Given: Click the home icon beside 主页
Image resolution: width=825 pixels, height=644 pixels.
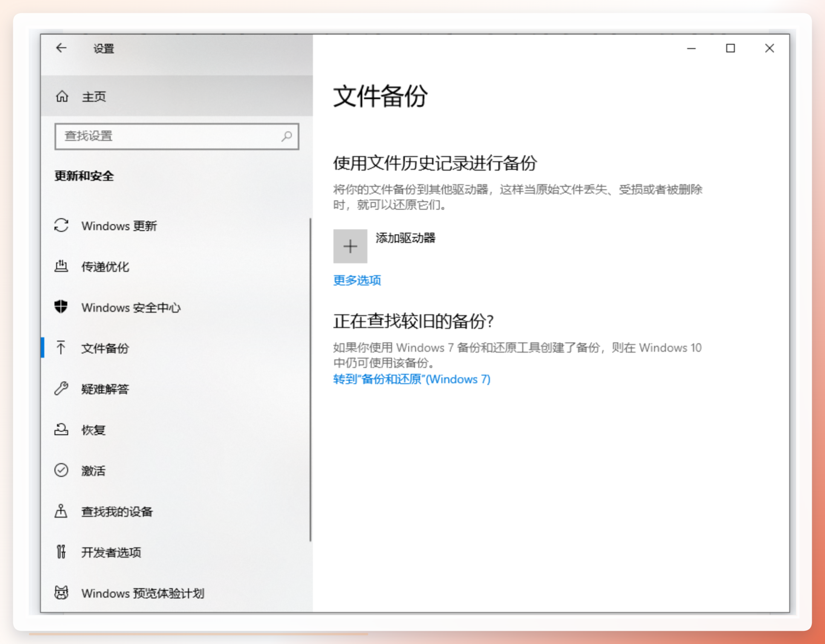Looking at the screenshot, I should [62, 96].
